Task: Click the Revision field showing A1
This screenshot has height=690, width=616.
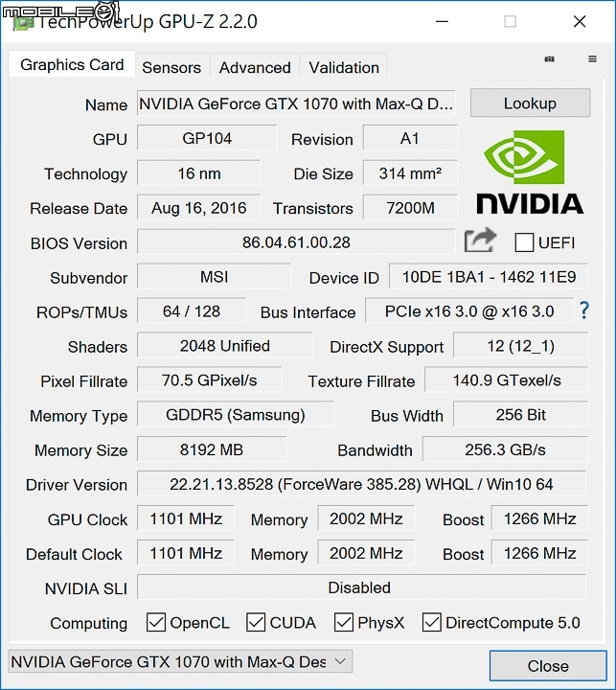Action: (410, 138)
